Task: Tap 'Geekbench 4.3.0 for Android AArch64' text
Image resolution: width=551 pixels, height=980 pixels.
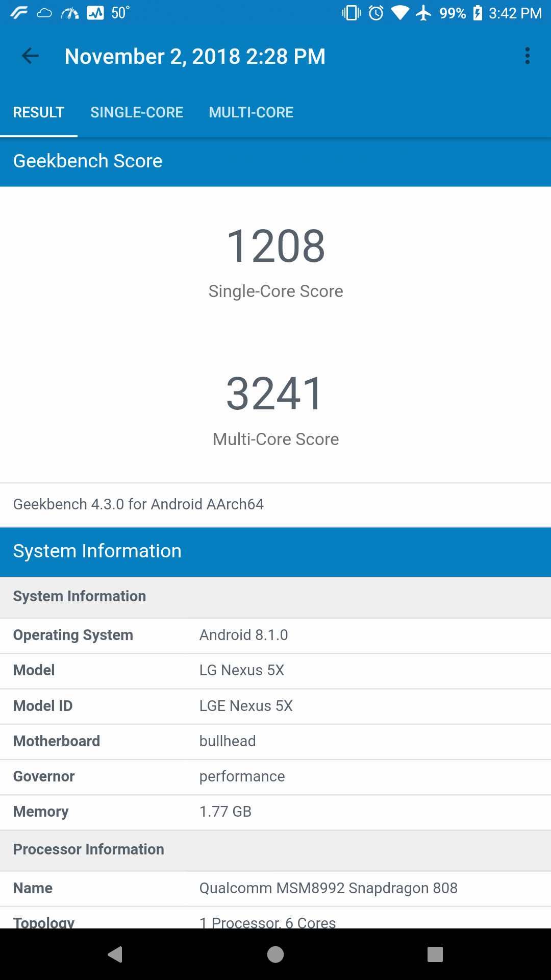Action: coord(138,504)
